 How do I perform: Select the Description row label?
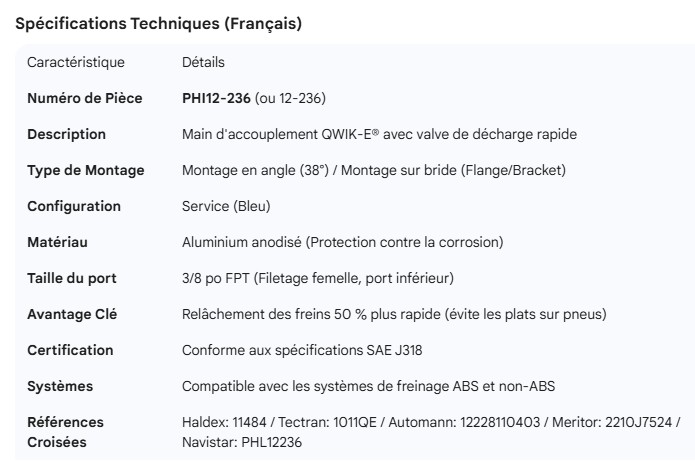66,134
